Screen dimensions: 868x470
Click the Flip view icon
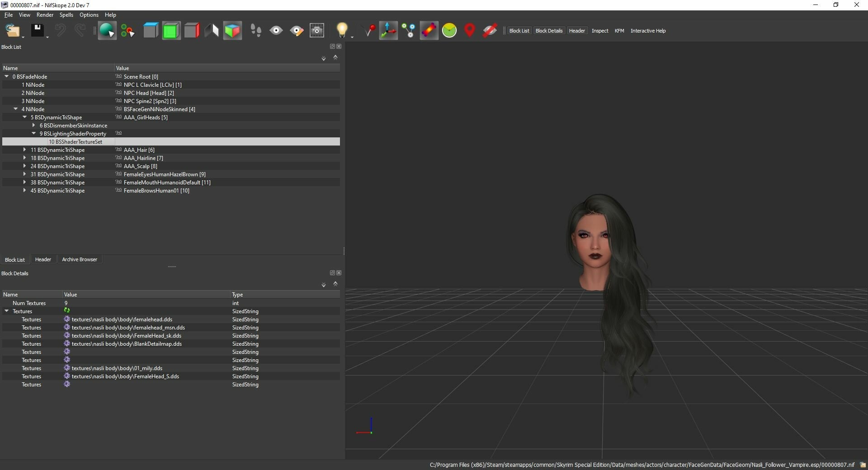(212, 31)
